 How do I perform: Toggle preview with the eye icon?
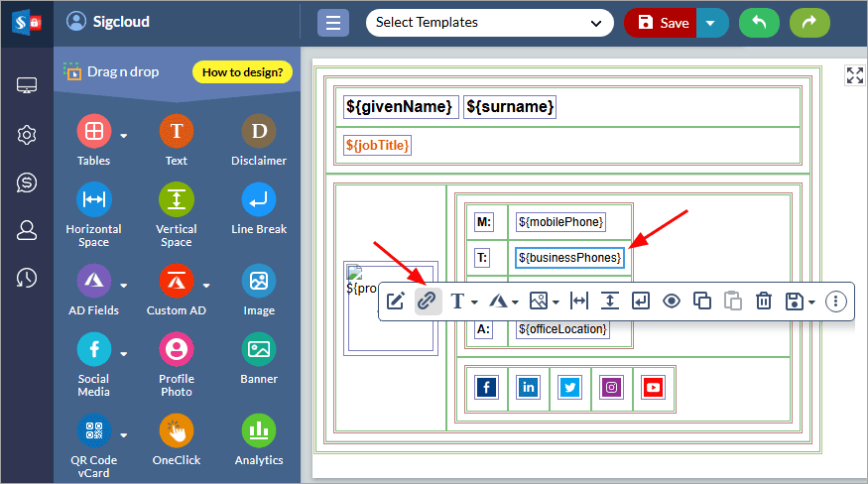[x=672, y=301]
